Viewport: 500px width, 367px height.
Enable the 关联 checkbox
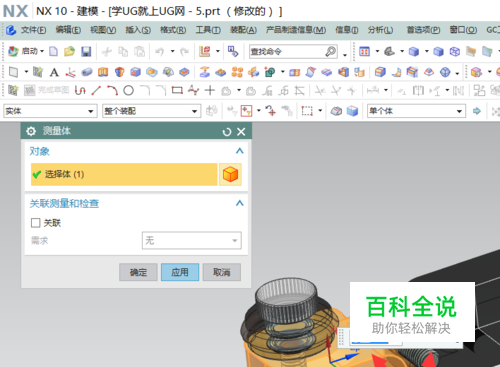point(36,223)
